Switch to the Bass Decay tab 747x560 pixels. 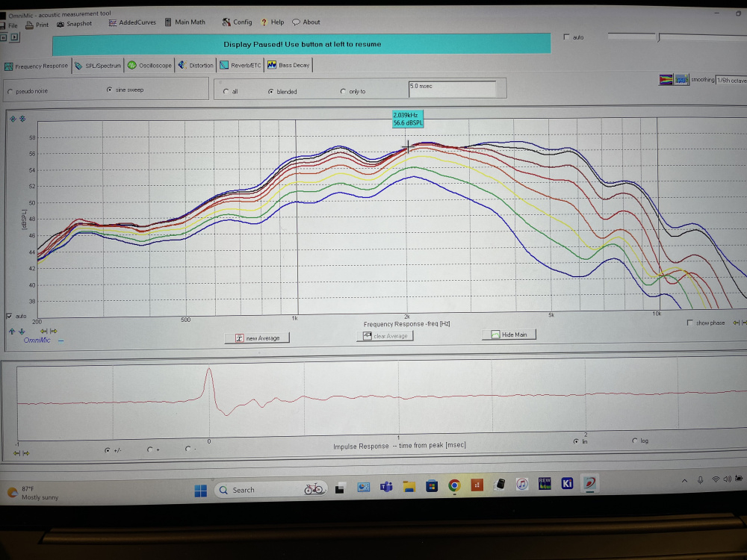point(288,66)
